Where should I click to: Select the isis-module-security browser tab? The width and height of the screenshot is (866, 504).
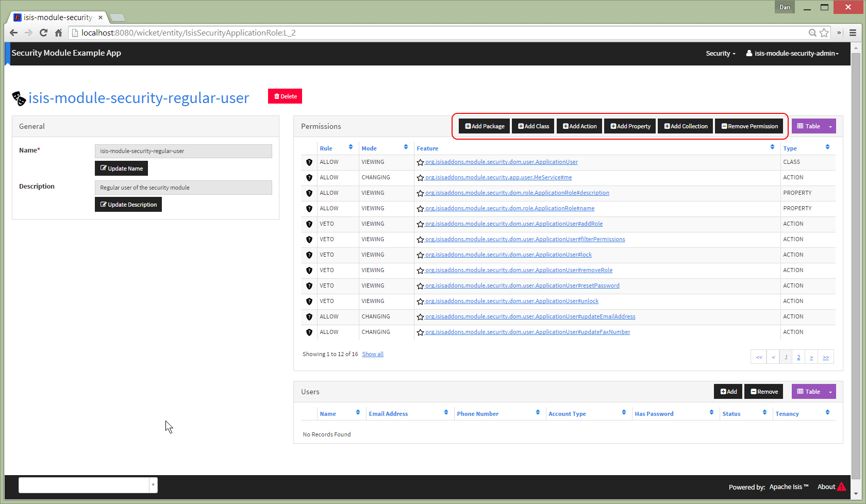pos(58,17)
